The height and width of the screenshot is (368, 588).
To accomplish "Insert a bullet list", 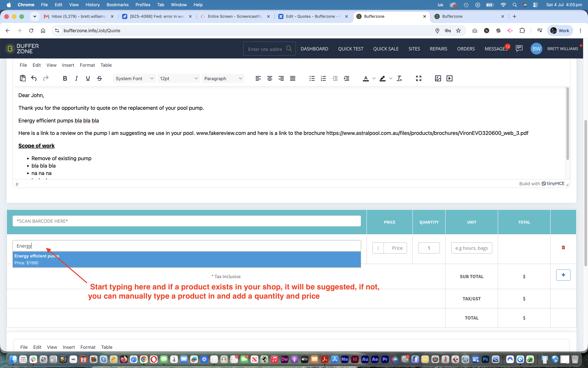I will [x=312, y=78].
